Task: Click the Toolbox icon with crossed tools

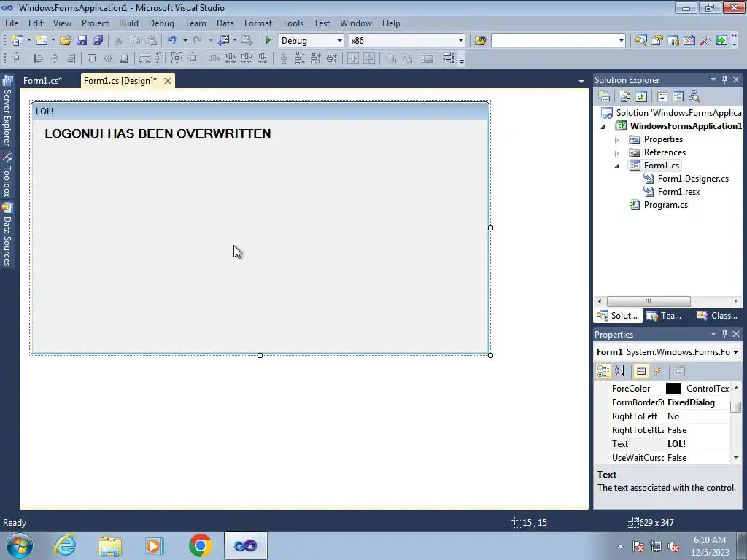Action: (x=705, y=41)
